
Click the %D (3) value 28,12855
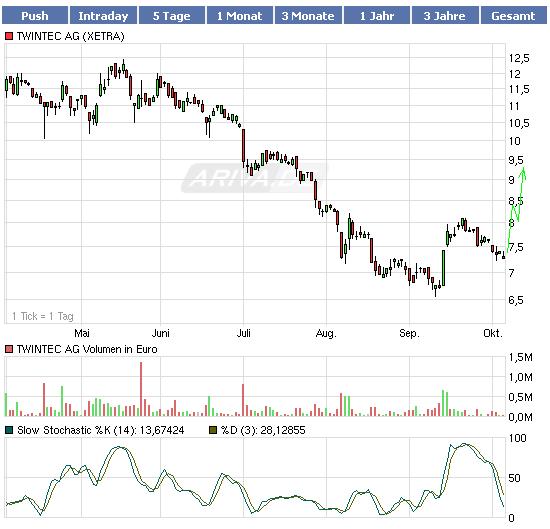283,430
